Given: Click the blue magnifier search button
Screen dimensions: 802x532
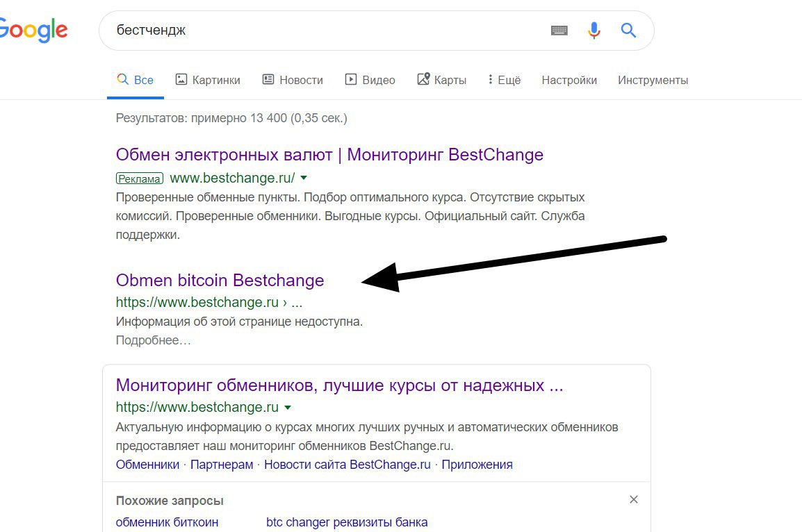Looking at the screenshot, I should [x=629, y=31].
